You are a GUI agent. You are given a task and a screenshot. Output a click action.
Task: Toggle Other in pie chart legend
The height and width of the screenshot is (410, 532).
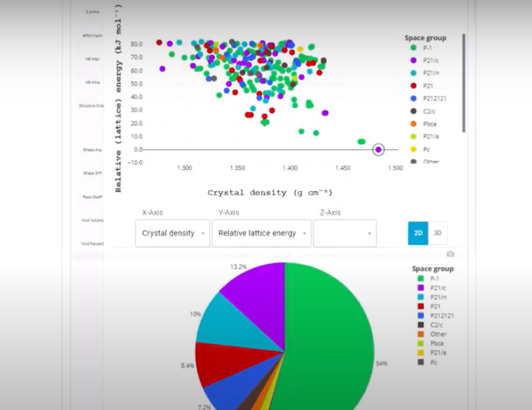432,334
